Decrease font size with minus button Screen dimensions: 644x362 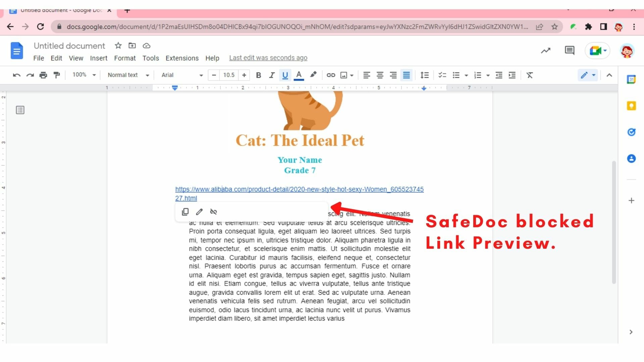[x=214, y=75]
